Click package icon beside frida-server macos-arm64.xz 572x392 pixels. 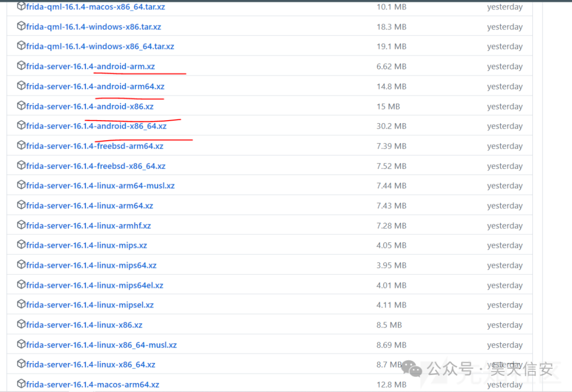click(21, 384)
